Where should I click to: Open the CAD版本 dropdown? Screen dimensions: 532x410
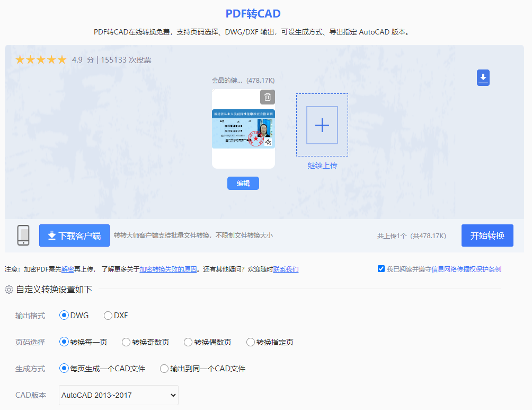click(118, 395)
